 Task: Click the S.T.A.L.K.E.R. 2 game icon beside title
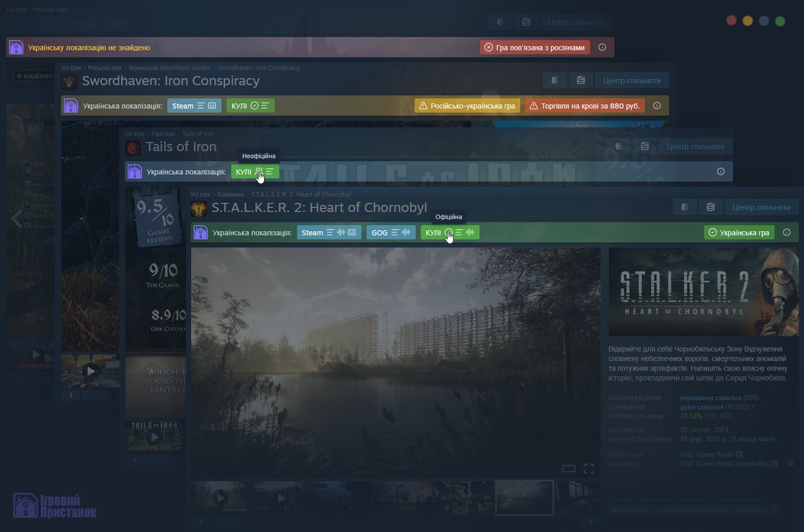coord(199,208)
